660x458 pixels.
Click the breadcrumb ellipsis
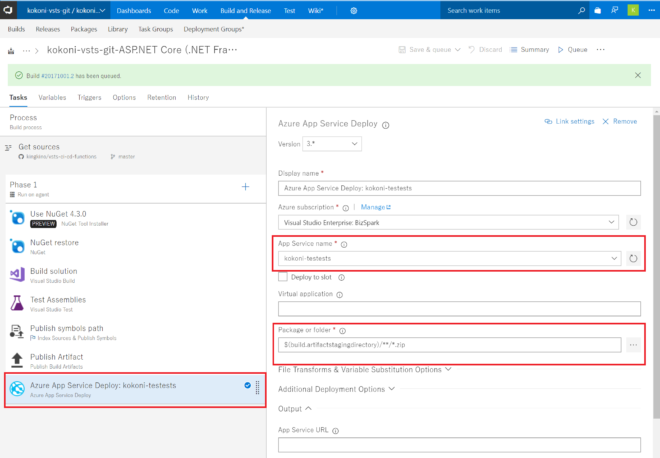point(27,51)
